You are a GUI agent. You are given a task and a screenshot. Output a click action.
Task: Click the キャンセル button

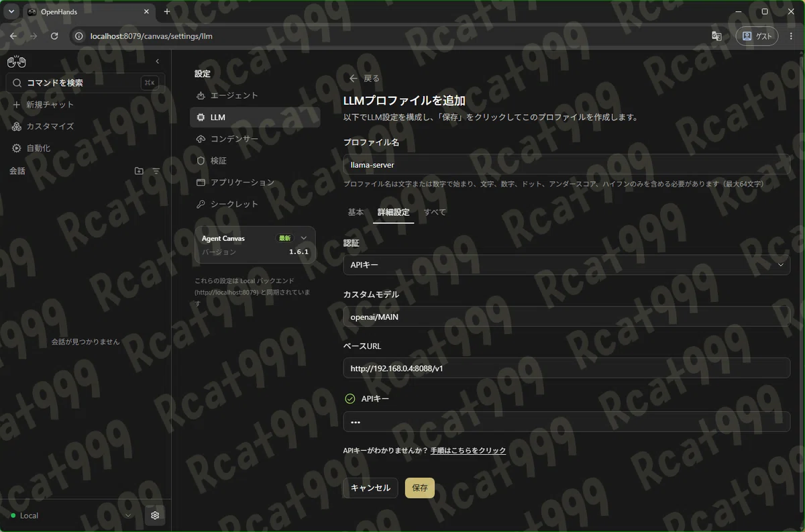coord(370,488)
